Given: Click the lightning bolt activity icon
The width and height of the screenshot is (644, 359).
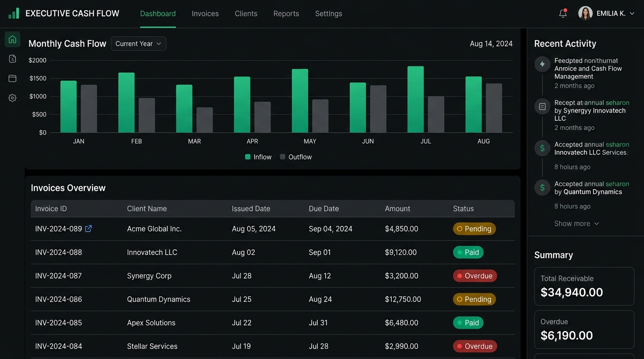Looking at the screenshot, I should click(x=542, y=64).
